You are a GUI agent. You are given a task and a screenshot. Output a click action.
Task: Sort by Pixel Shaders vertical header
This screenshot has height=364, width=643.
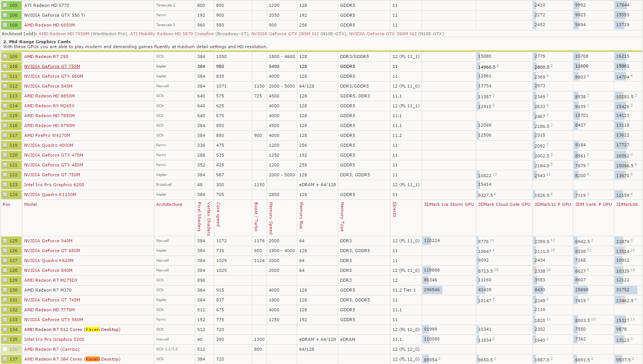(199, 217)
